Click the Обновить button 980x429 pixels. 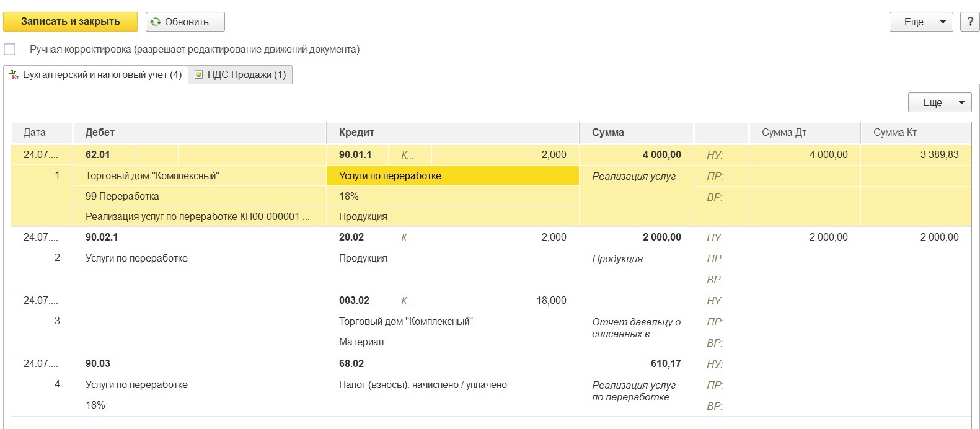click(x=185, y=22)
